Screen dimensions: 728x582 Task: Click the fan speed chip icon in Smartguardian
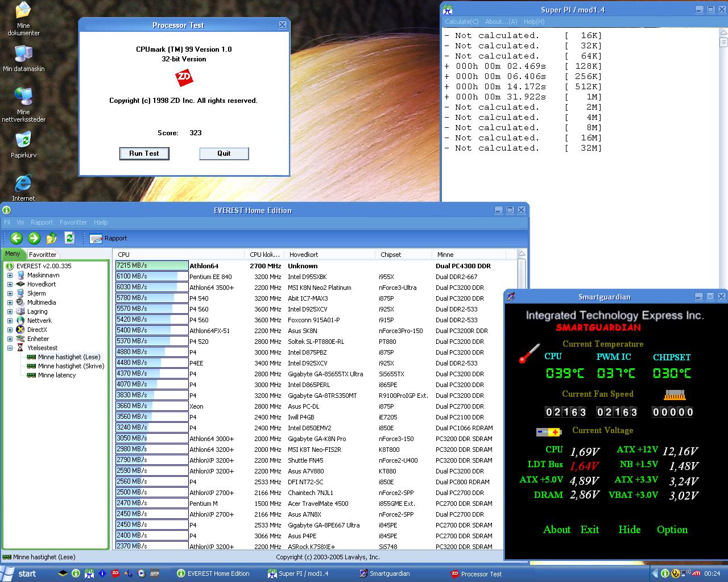(675, 394)
